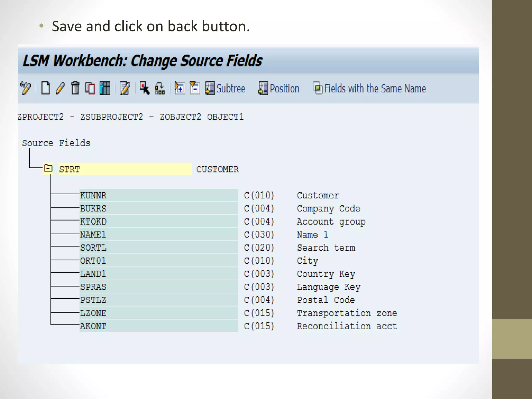Click the Display/Change toggle pencil icon
Screen dimensions: 532x399
click(25, 88)
